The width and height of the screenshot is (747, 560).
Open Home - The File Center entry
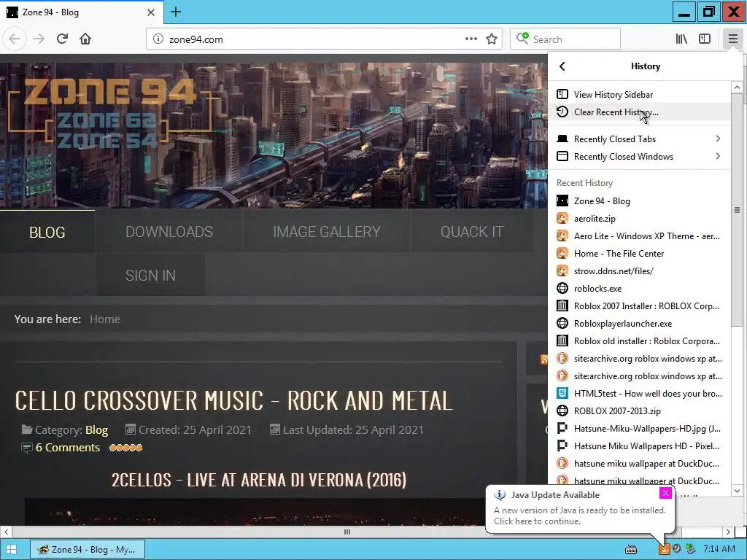click(639, 254)
